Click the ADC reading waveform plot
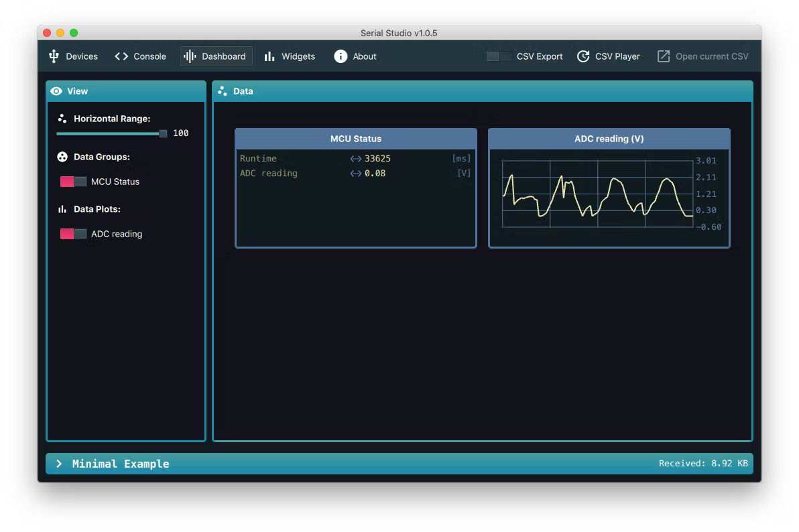Screen dimensions: 799x532 [x=597, y=194]
